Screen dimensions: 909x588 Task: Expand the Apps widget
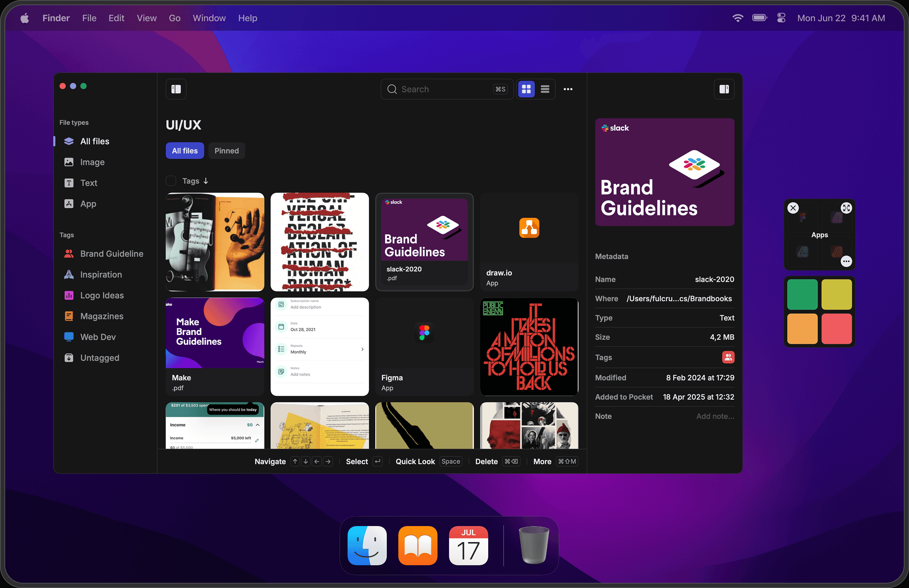(x=846, y=208)
